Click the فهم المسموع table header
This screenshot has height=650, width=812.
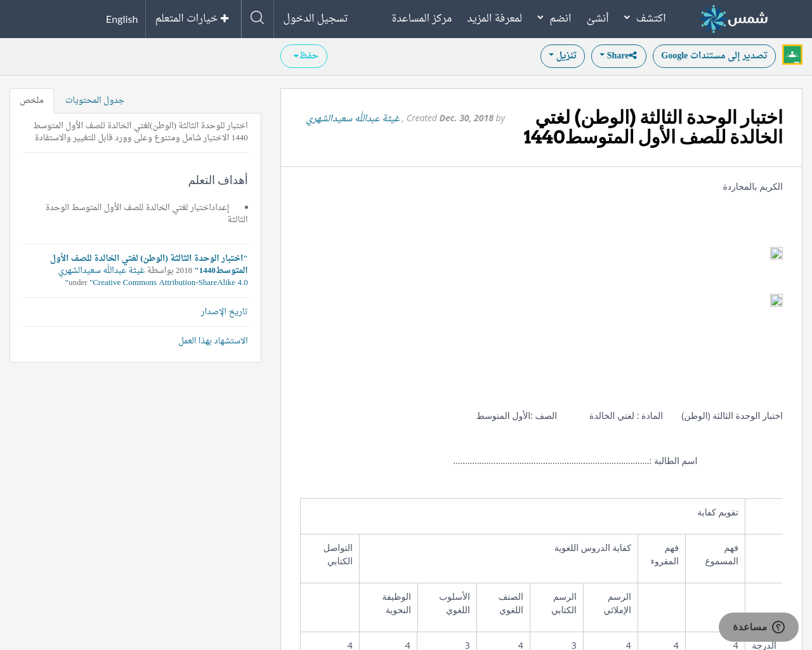(716, 558)
